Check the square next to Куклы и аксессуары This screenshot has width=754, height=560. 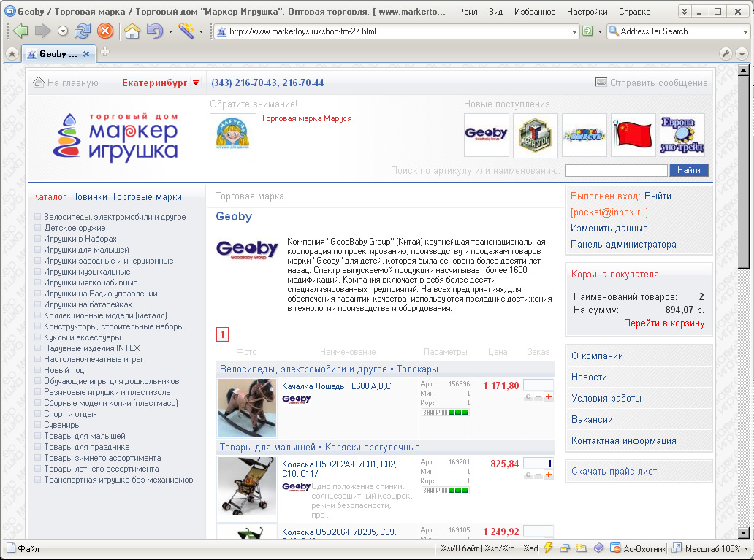(37, 337)
